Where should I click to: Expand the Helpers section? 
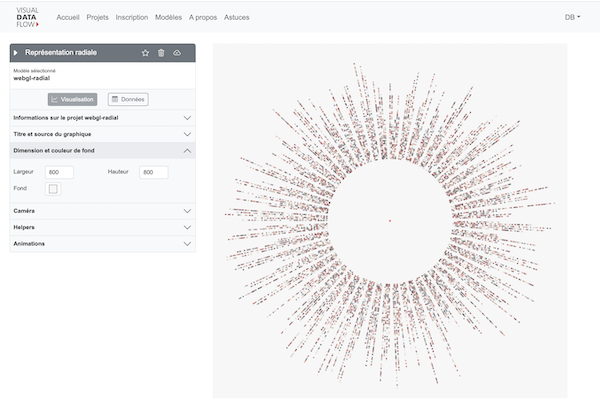tap(102, 227)
